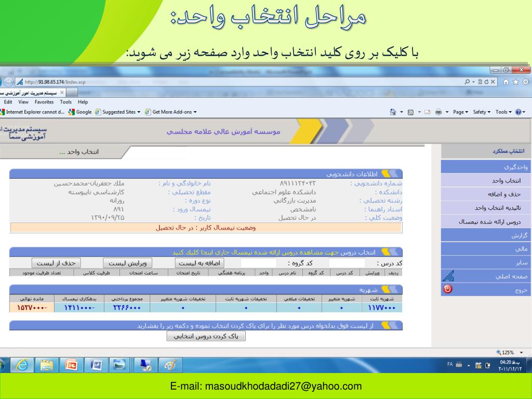
Task: Open the Help menu
Action: [x=83, y=102]
